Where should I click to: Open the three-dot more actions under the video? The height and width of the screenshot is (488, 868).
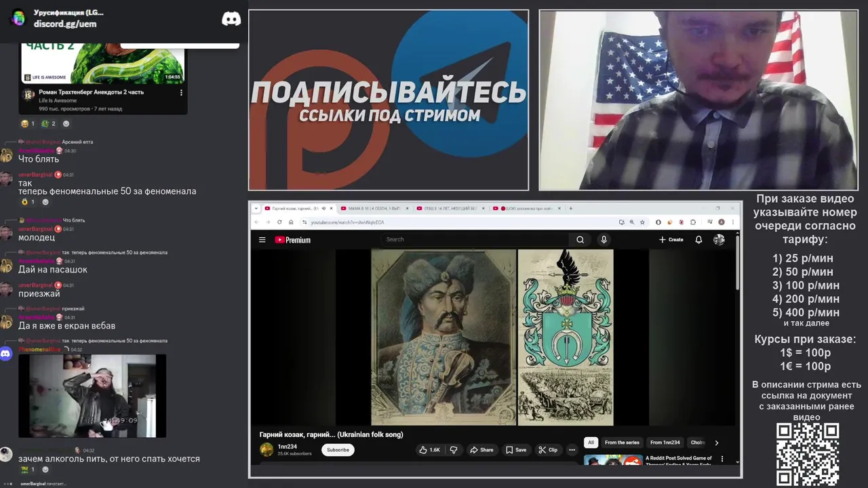click(x=572, y=449)
